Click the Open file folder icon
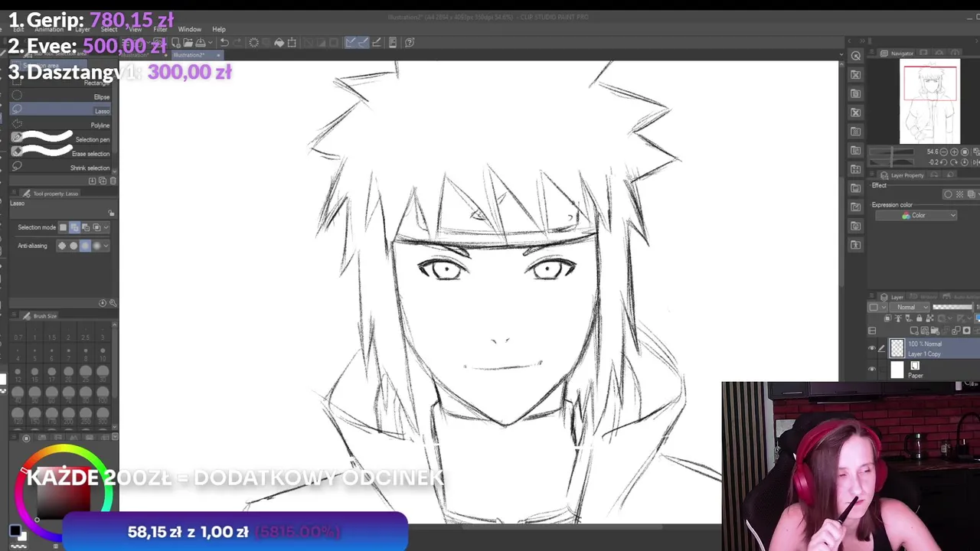 tap(188, 43)
